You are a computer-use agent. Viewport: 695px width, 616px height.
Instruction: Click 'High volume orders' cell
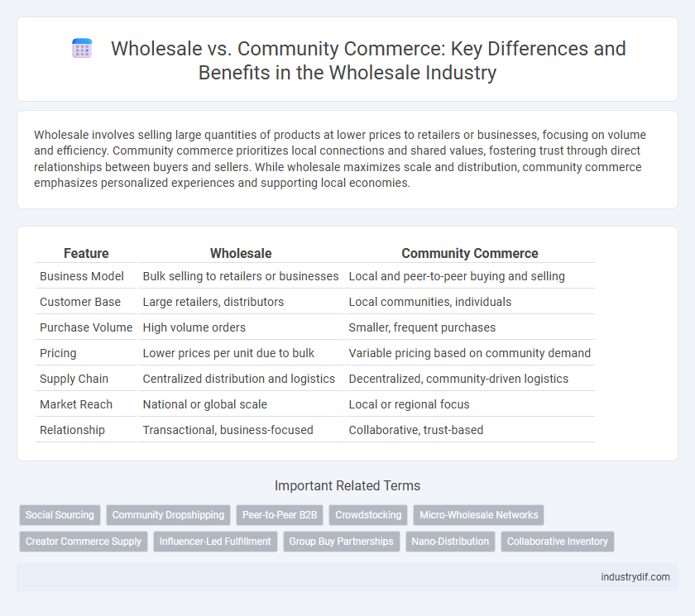click(241, 327)
